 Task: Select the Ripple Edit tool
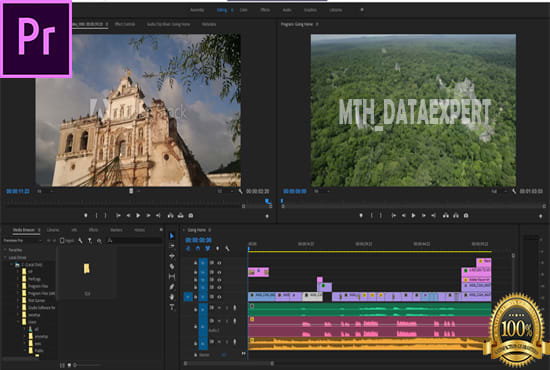click(x=172, y=256)
